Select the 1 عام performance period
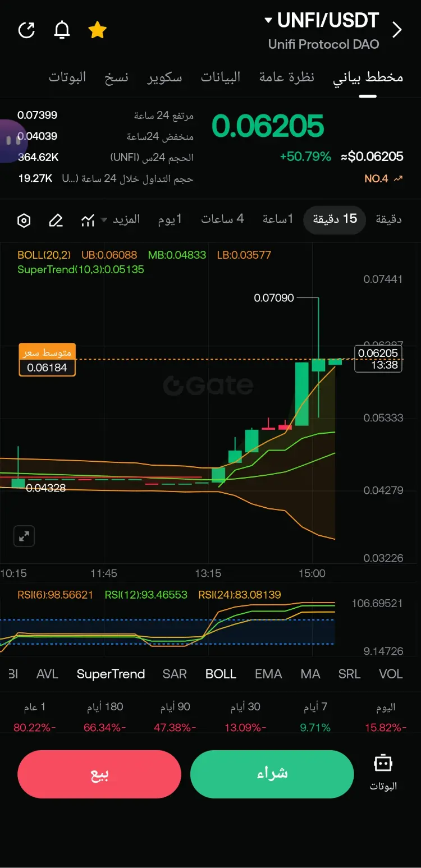 tap(35, 717)
